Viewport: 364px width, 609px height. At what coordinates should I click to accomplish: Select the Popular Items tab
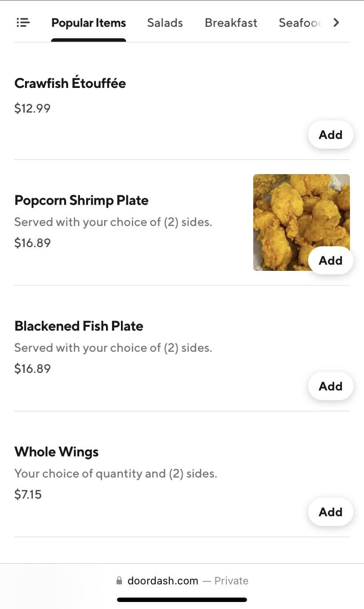click(x=88, y=23)
